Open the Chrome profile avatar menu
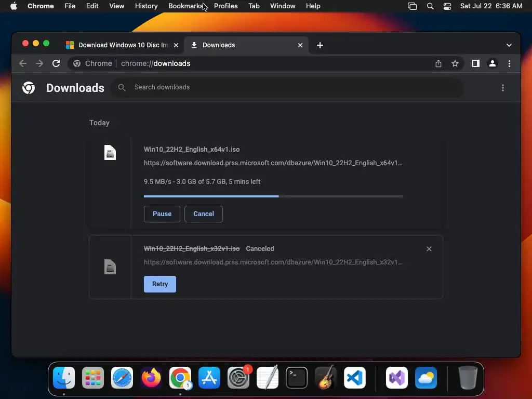 coord(493,63)
